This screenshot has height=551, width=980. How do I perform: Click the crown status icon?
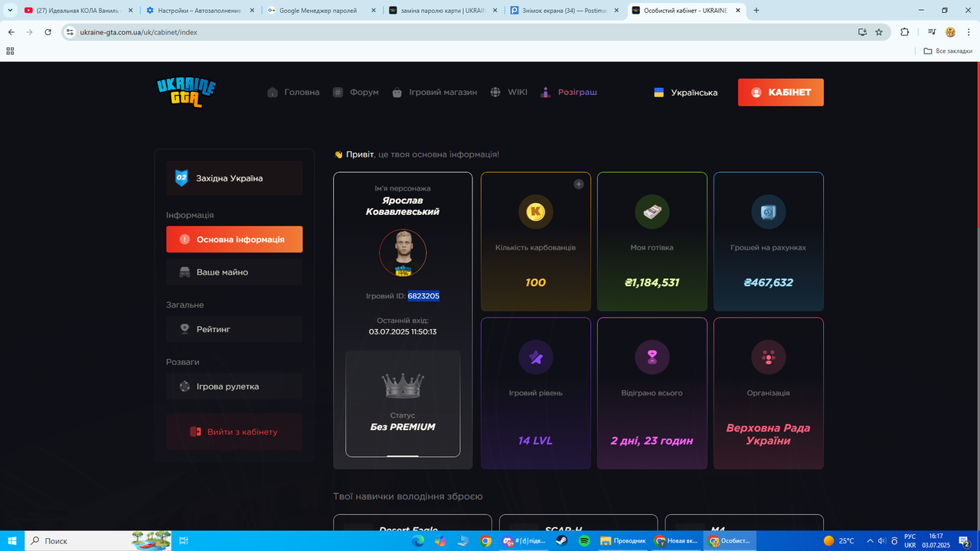403,385
